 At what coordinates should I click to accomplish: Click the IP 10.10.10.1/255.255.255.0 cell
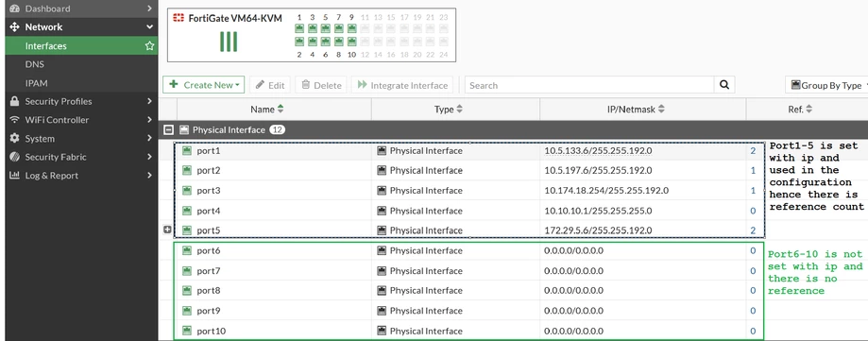[x=598, y=211]
